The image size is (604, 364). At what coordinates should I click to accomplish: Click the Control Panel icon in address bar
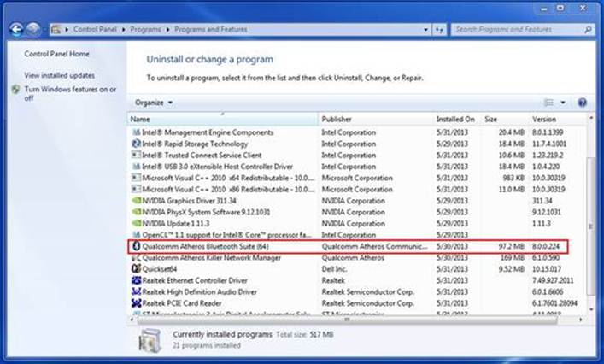(x=56, y=30)
